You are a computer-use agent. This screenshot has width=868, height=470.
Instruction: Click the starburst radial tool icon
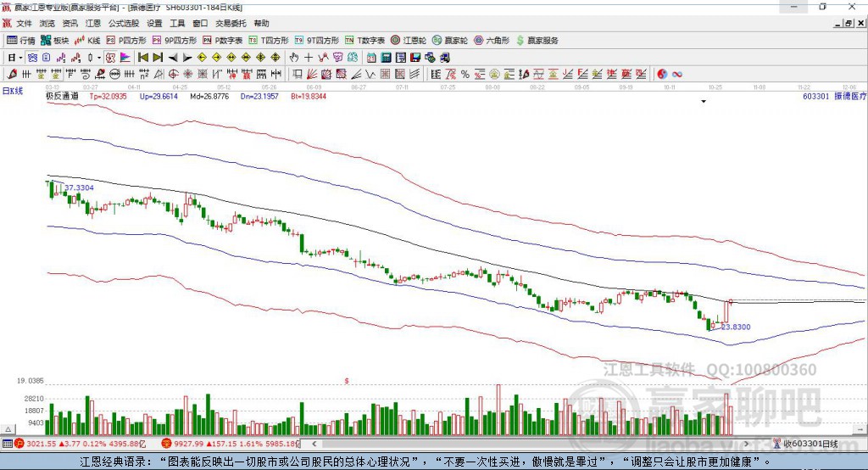187,74
